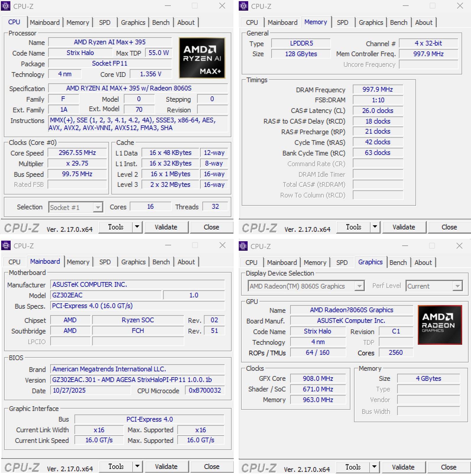This screenshot has height=476, width=471.
Task: Click the Close button in the Memory window
Action: (x=449, y=227)
